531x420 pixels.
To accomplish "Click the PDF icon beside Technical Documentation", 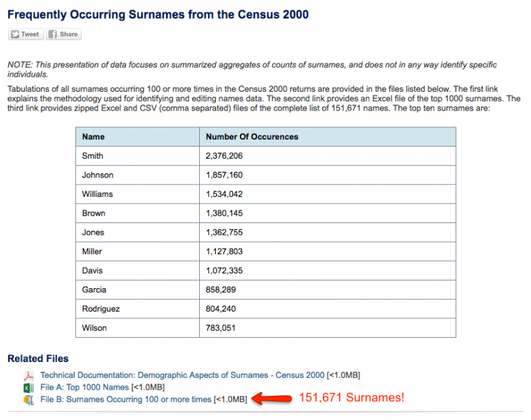I will pyautogui.click(x=29, y=375).
